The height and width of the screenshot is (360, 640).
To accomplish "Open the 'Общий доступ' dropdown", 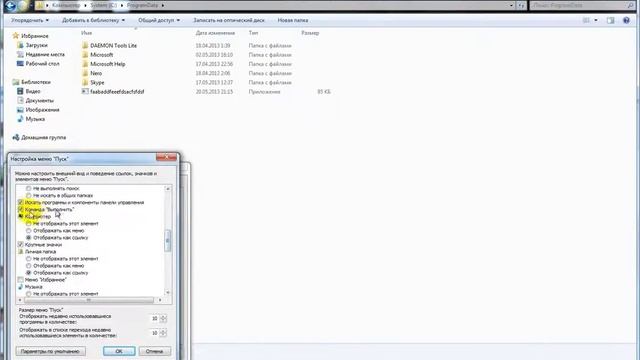I will pyautogui.click(x=159, y=20).
